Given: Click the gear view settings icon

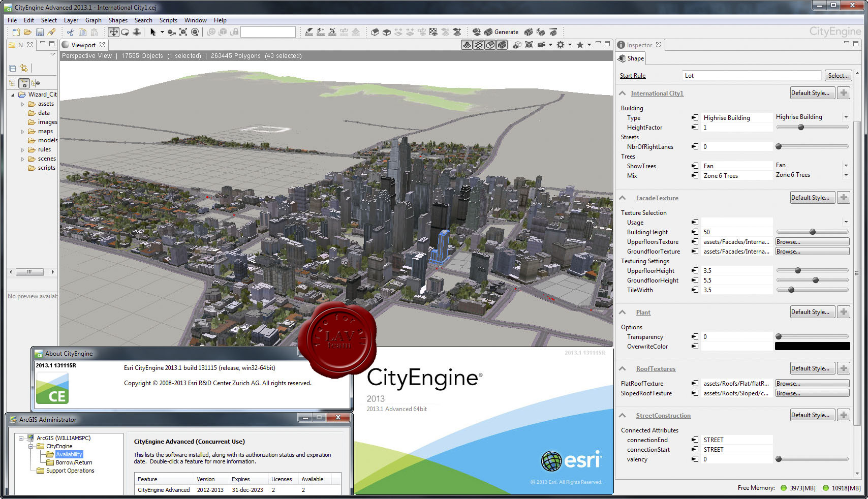Looking at the screenshot, I should (561, 45).
